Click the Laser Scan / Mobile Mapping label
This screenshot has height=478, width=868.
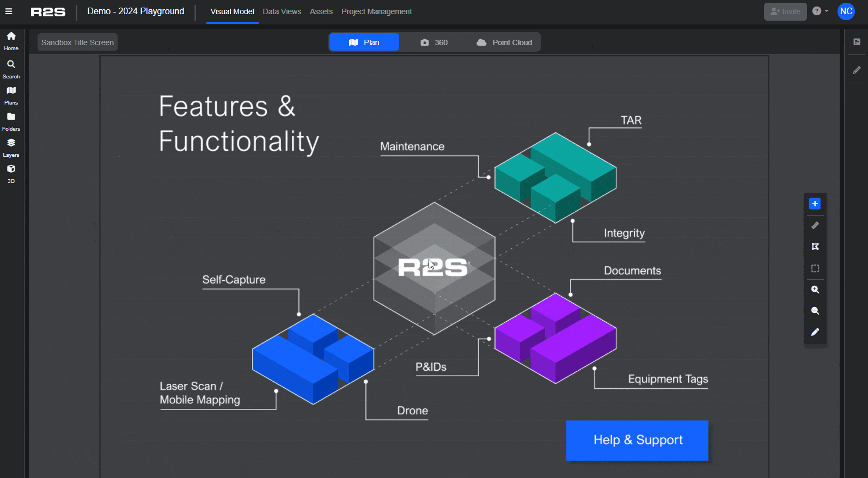(x=200, y=393)
